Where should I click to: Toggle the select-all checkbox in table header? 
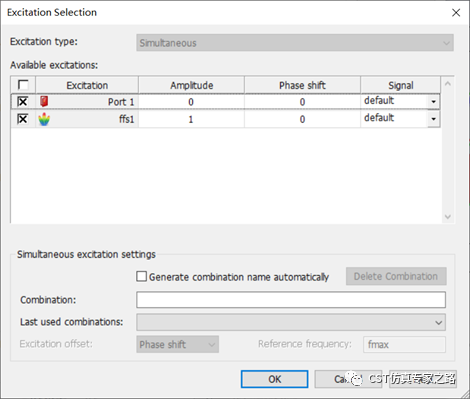point(23,85)
